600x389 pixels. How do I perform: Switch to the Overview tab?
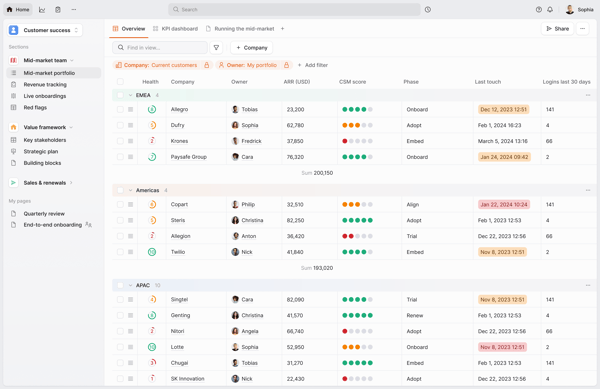[129, 29]
